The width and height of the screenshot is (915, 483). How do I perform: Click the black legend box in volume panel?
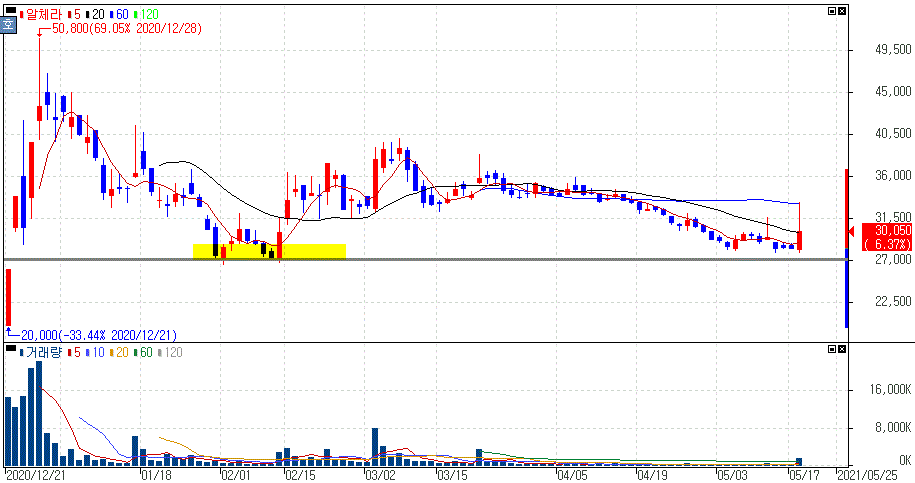tap(11, 348)
